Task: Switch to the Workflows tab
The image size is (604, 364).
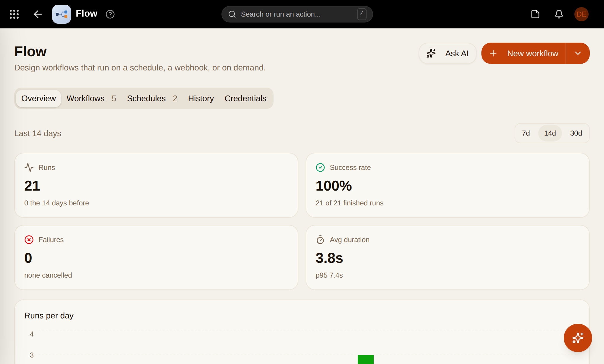Action: click(x=91, y=99)
